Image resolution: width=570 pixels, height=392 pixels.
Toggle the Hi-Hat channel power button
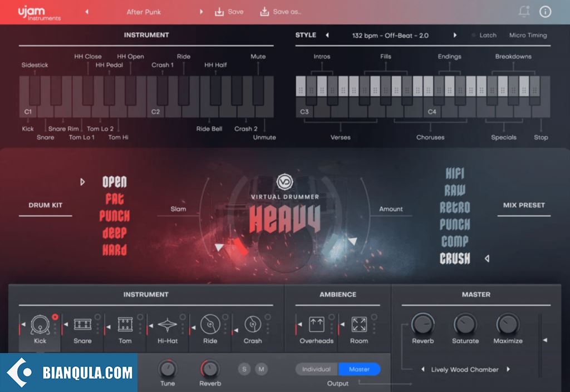coord(183,317)
